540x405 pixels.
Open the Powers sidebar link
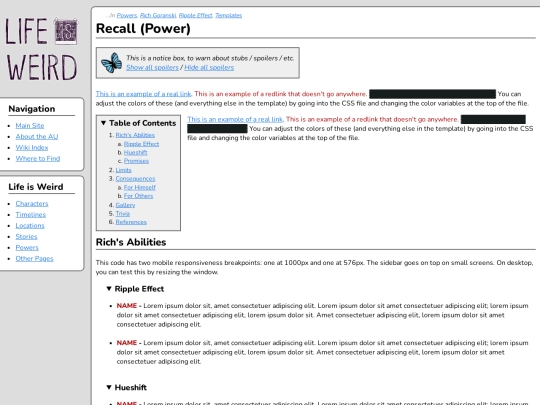click(27, 248)
